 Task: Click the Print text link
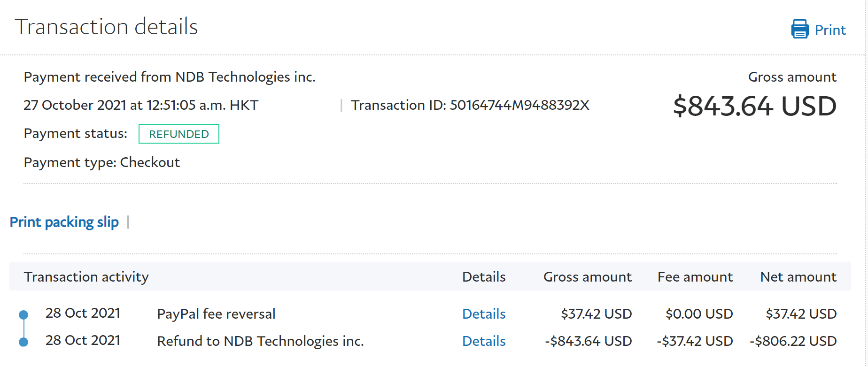click(x=830, y=30)
